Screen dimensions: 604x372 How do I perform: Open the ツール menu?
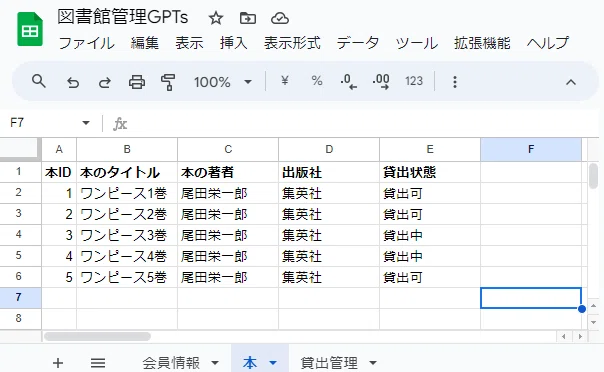416,43
